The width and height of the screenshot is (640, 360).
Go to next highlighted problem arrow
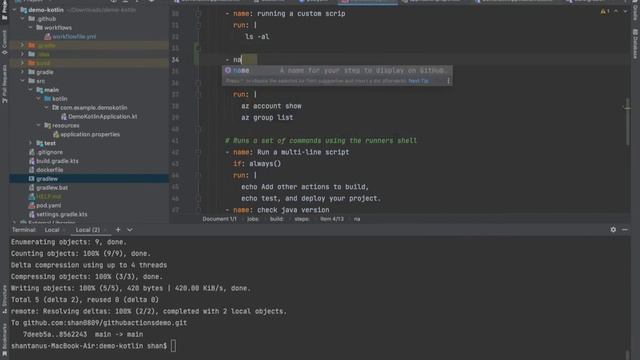[x=625, y=11]
